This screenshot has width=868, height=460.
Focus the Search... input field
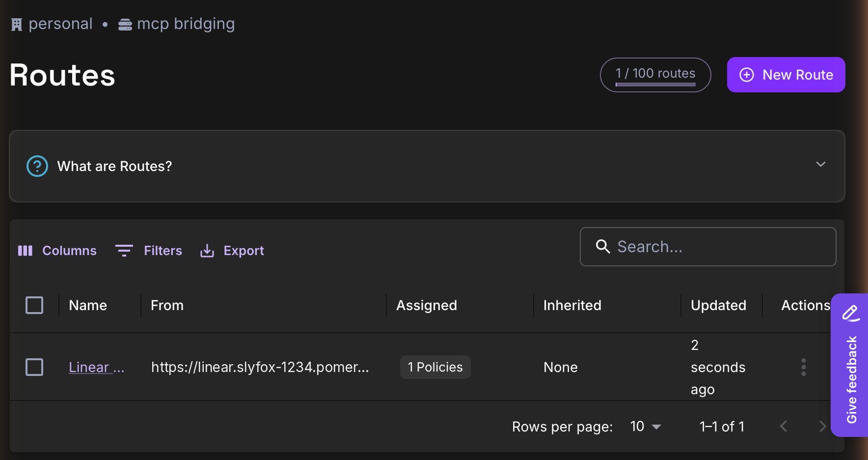click(708, 247)
